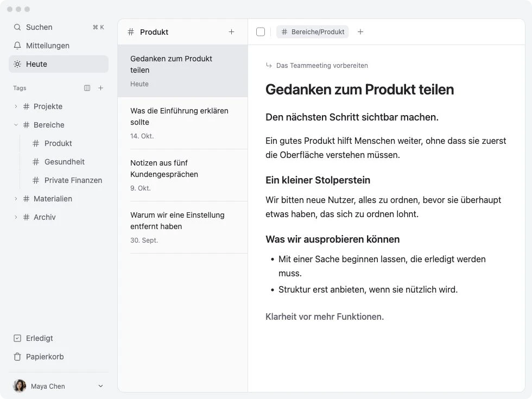Click the Tags section label
Screen dimensions: 532x399
(x=20, y=88)
